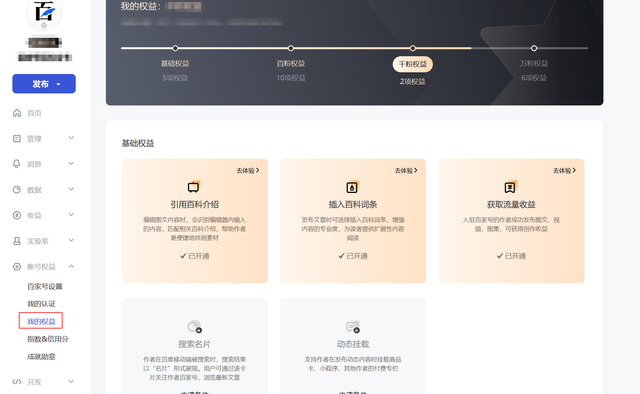
Task: Click 已开通 status on 获取流量收益 card
Action: (x=511, y=256)
